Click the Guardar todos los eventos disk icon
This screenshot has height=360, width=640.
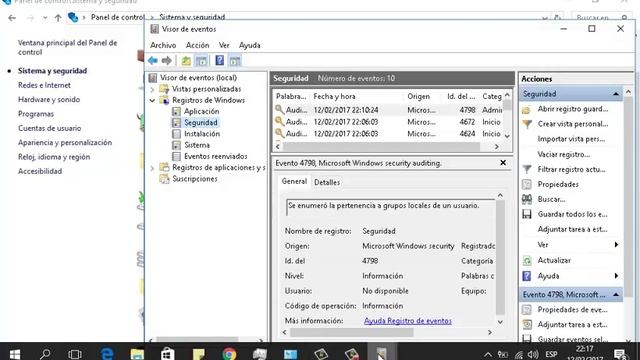click(x=527, y=214)
